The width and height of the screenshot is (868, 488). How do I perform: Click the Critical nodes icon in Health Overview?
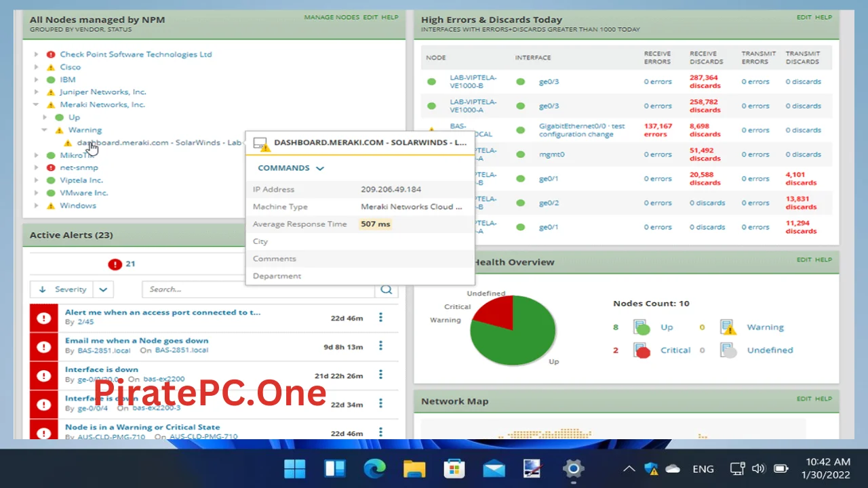[x=641, y=350]
